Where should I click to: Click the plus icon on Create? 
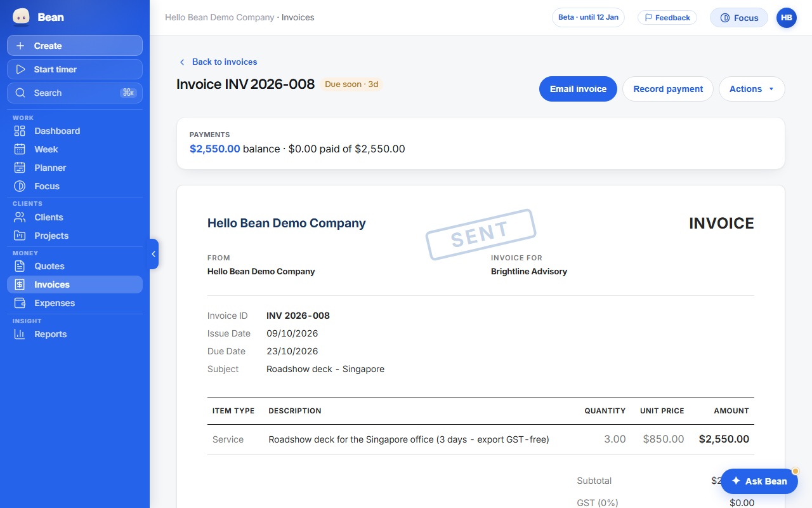pyautogui.click(x=20, y=46)
